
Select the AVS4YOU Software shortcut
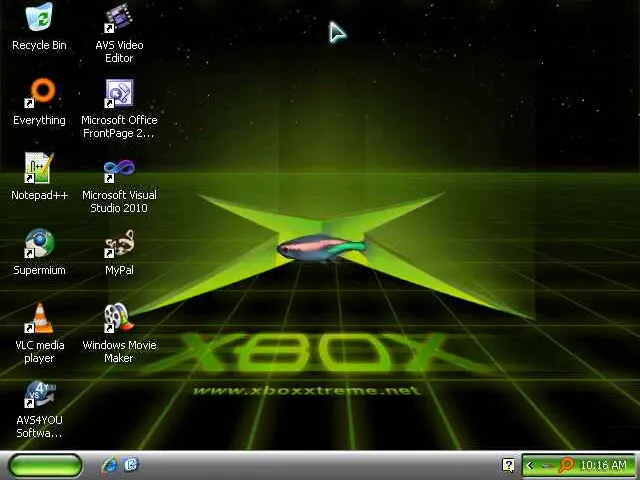39,394
